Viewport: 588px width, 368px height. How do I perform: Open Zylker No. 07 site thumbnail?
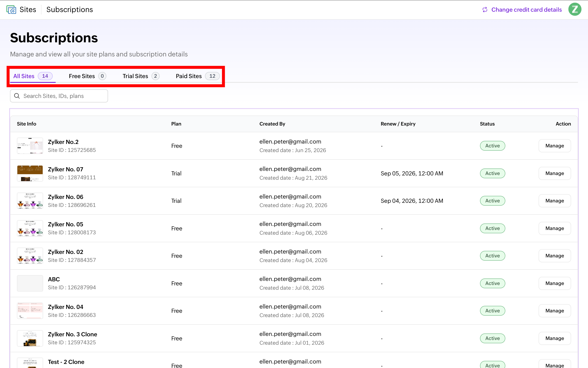pos(30,173)
